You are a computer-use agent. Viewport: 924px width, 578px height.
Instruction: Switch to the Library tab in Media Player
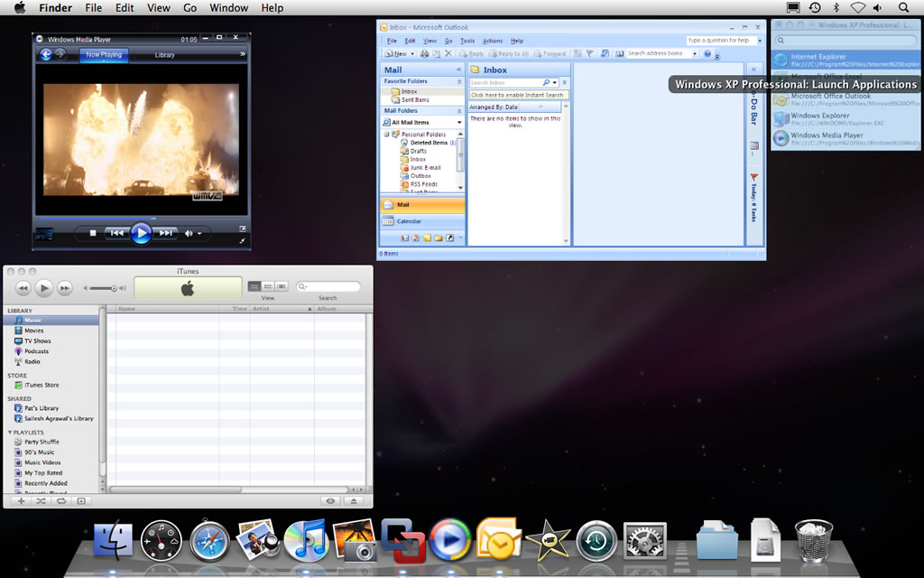[x=165, y=55]
